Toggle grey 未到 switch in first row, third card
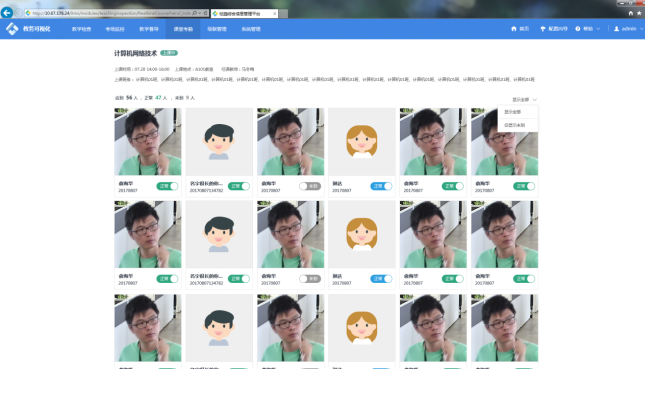 click(x=310, y=186)
